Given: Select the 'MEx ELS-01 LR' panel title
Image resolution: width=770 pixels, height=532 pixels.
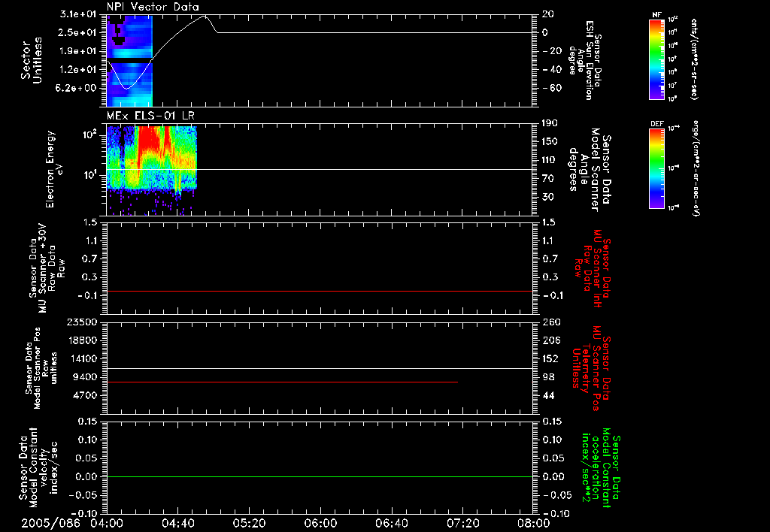Looking at the screenshot, I should pyautogui.click(x=150, y=116).
